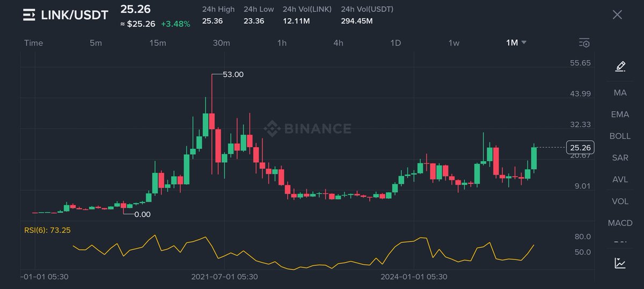This screenshot has width=644, height=289.
Task: Click the 2021-07-01 05:30 date label
Action: 225,277
